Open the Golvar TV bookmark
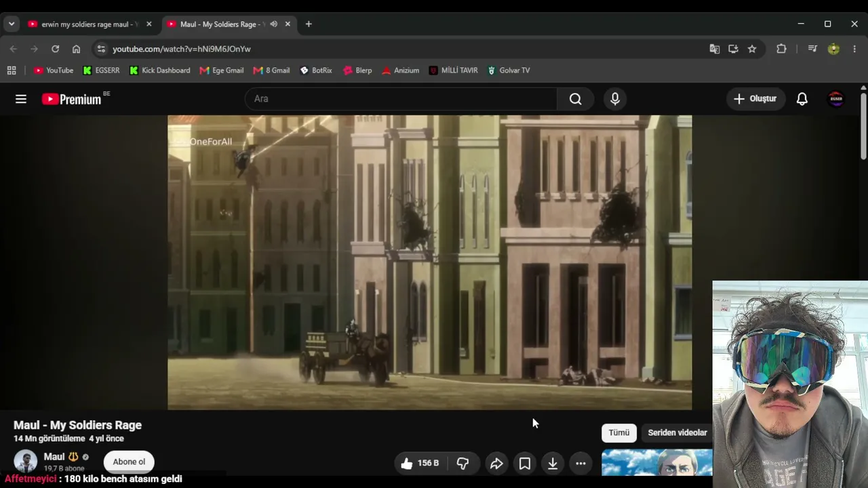The width and height of the screenshot is (868, 488). [x=509, y=70]
